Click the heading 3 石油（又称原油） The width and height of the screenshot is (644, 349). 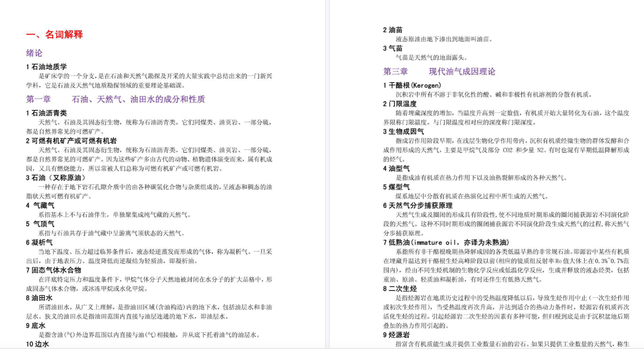click(56, 178)
